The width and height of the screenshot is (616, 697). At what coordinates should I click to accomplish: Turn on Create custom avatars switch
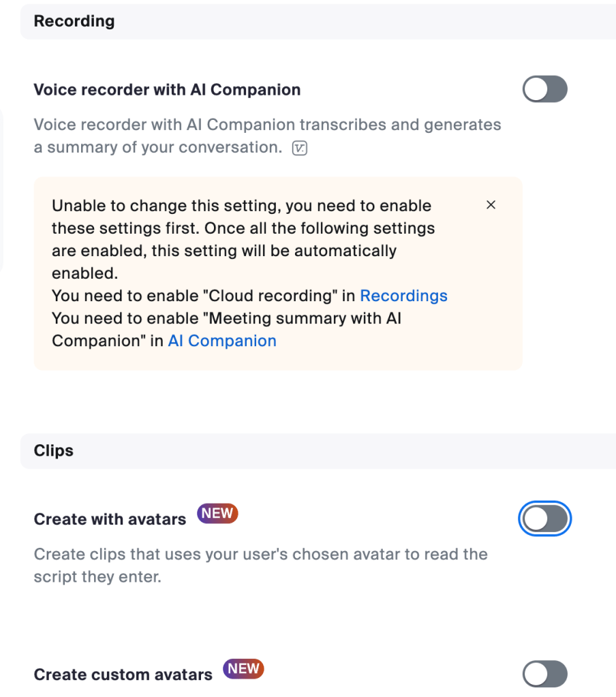pyautogui.click(x=544, y=675)
